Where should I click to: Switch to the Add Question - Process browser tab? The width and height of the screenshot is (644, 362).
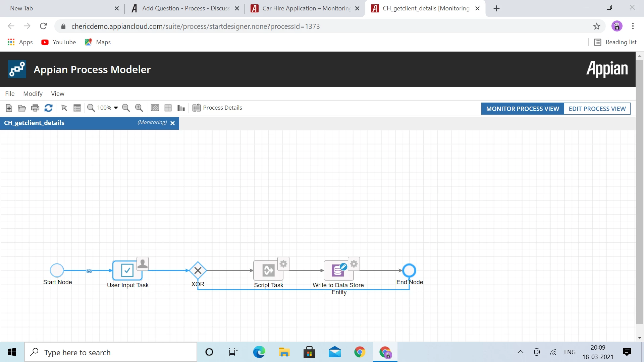pyautogui.click(x=184, y=9)
